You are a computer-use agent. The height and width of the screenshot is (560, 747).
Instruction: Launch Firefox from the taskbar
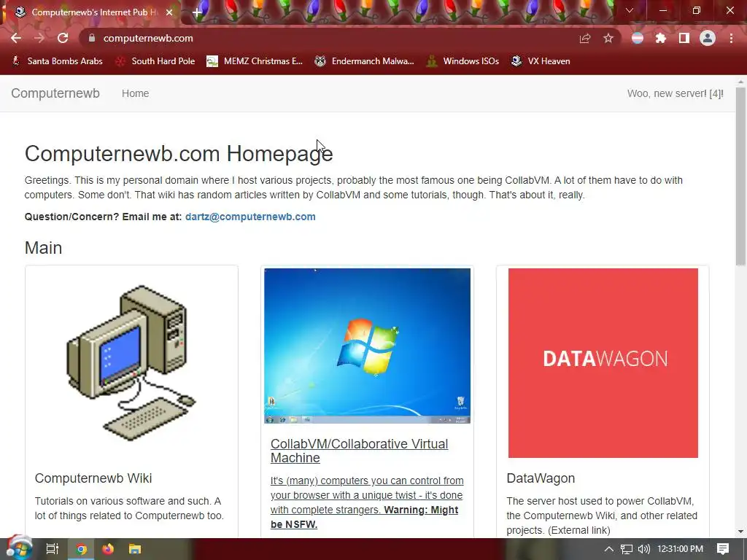108,549
